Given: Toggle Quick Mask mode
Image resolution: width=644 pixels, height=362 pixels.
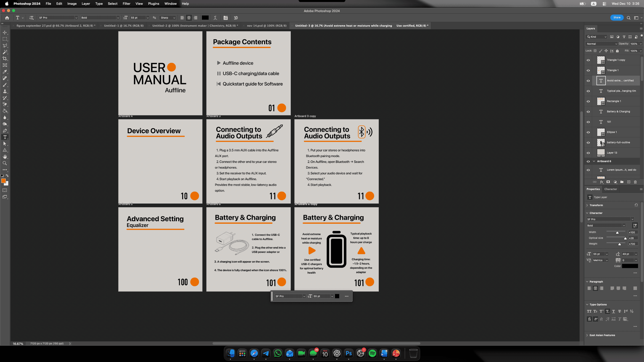Looking at the screenshot, I should coord(5,190).
